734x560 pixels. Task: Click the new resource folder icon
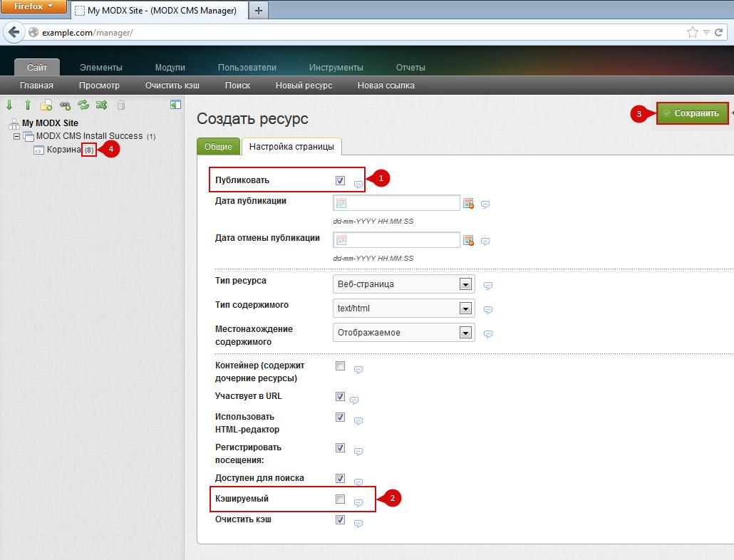coord(46,105)
